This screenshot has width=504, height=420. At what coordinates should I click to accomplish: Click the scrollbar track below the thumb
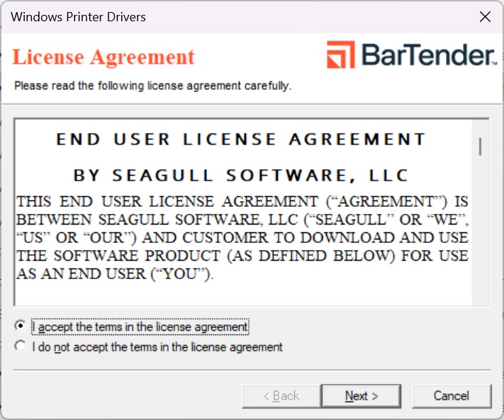(481, 234)
